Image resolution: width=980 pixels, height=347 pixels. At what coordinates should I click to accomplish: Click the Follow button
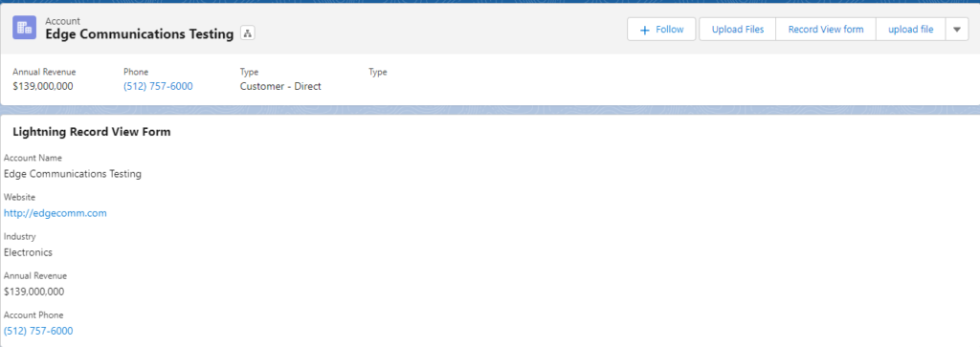click(661, 30)
